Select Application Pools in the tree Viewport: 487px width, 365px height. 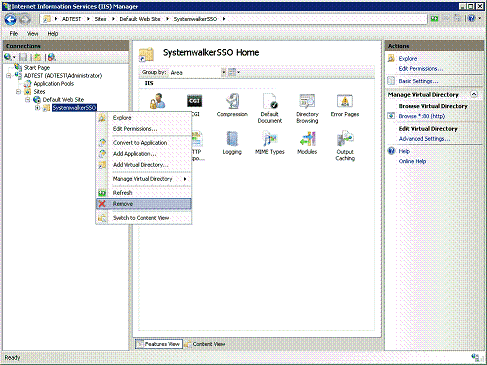(x=53, y=84)
